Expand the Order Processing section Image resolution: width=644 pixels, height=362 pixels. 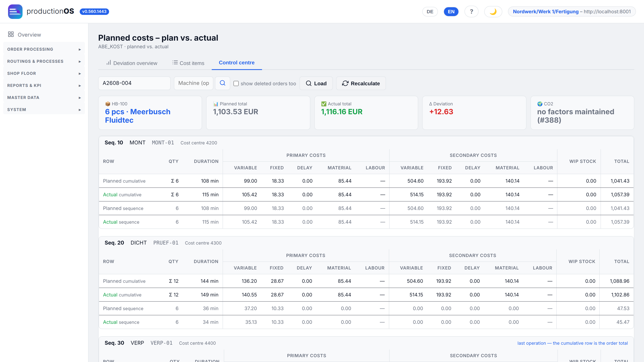44,49
